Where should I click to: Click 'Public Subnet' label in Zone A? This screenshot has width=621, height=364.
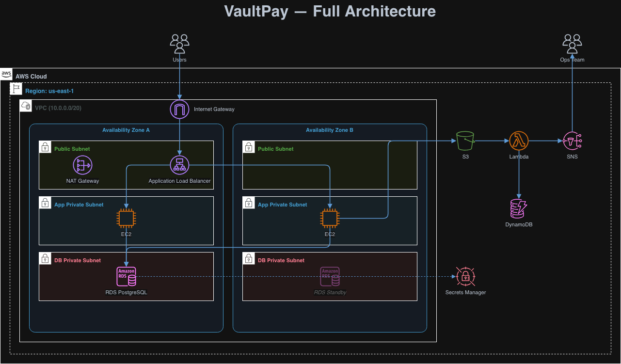(72, 149)
